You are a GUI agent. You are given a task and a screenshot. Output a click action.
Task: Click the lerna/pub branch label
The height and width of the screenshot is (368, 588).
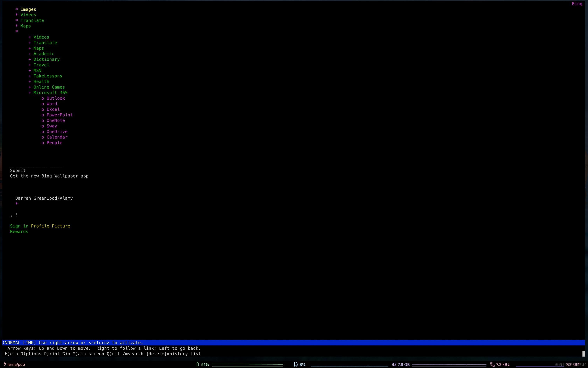pyautogui.click(x=16, y=364)
